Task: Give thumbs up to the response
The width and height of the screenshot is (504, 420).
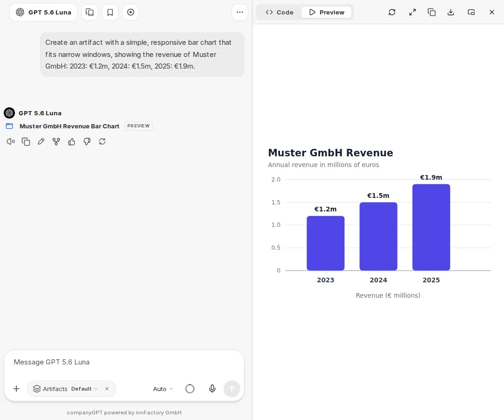Action: (x=71, y=141)
